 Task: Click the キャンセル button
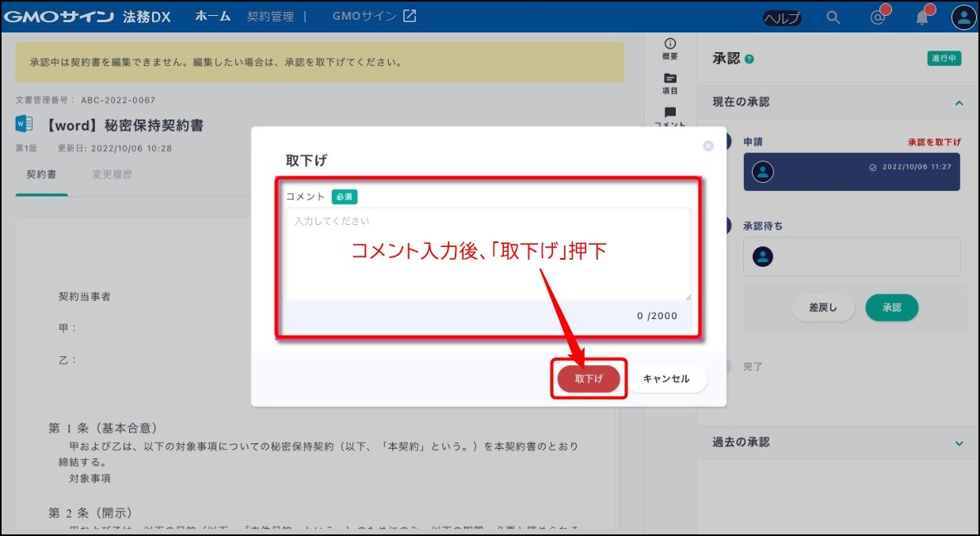tap(665, 379)
